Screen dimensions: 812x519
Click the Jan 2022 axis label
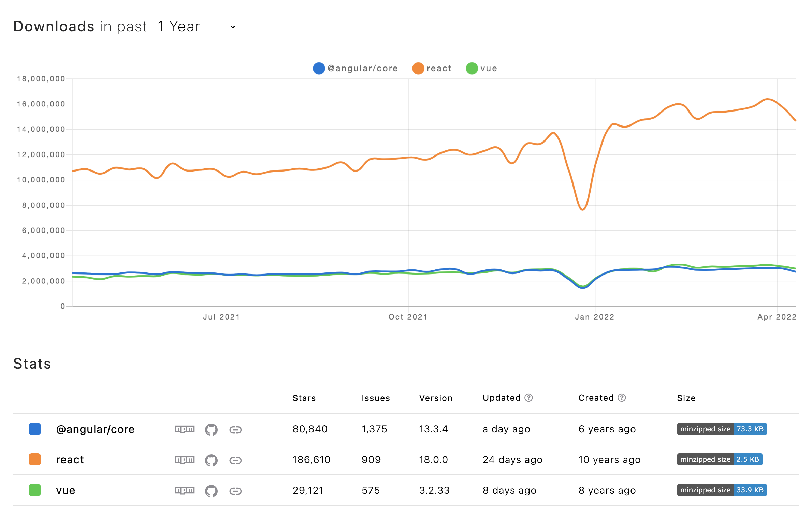[595, 317]
